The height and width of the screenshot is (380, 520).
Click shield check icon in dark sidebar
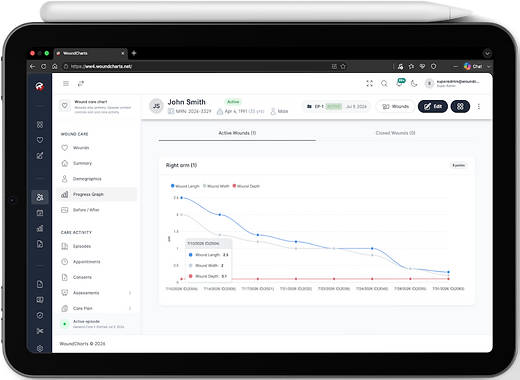(40, 315)
